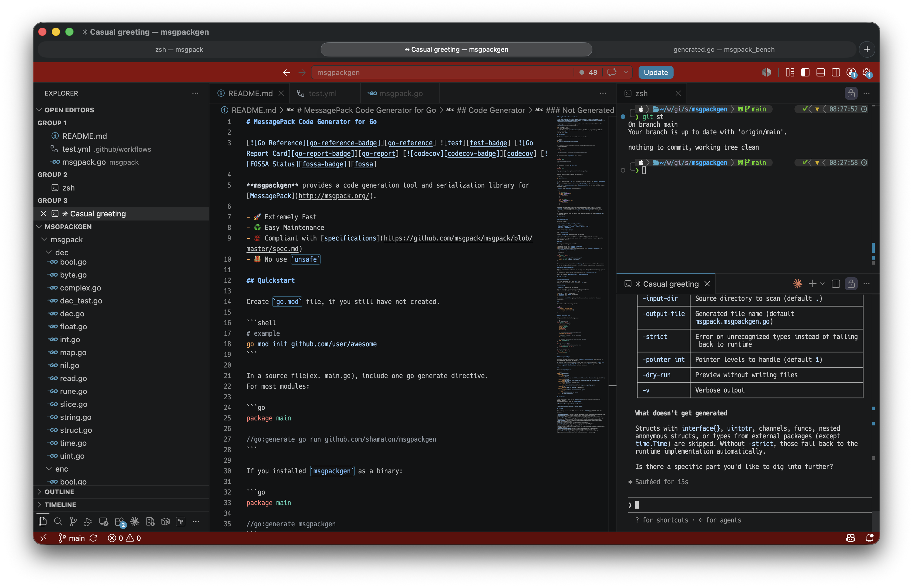Synchronize changes via status bar sync icon

pyautogui.click(x=93, y=538)
